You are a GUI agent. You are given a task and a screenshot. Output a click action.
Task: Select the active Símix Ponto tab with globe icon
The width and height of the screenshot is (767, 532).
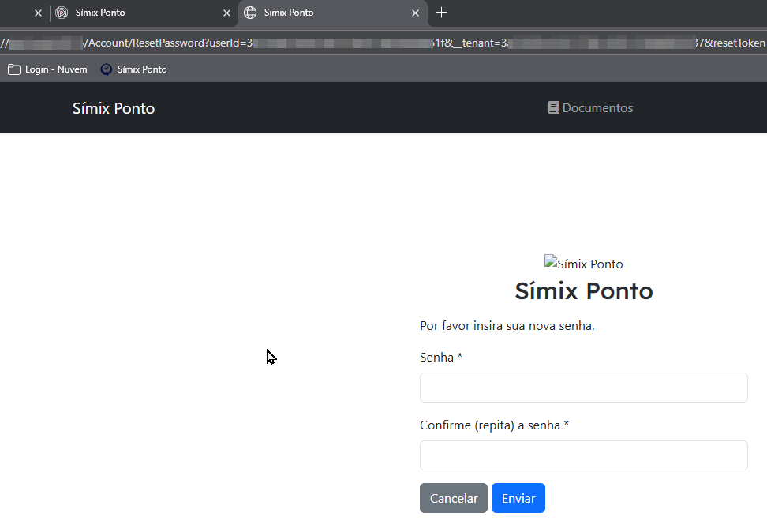(333, 13)
